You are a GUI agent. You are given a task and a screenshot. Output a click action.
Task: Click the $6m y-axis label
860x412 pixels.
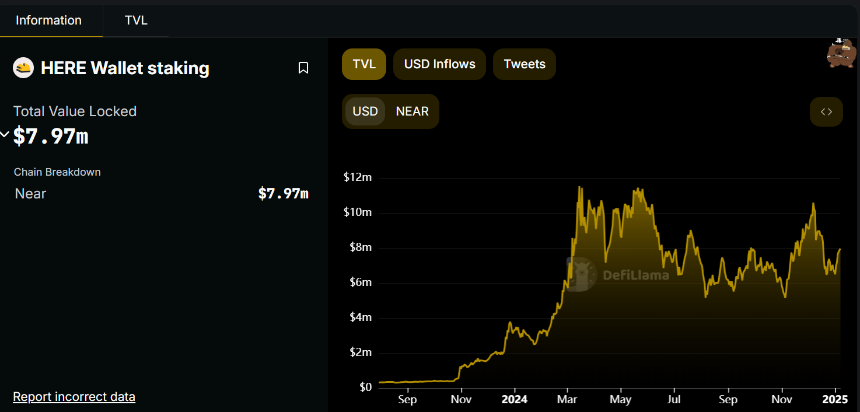pyautogui.click(x=360, y=283)
